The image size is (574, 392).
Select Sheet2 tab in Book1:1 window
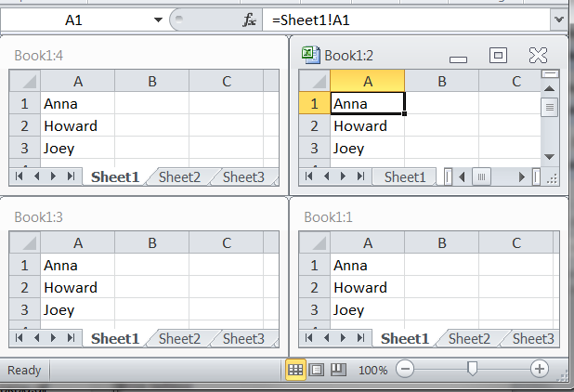[x=469, y=338]
